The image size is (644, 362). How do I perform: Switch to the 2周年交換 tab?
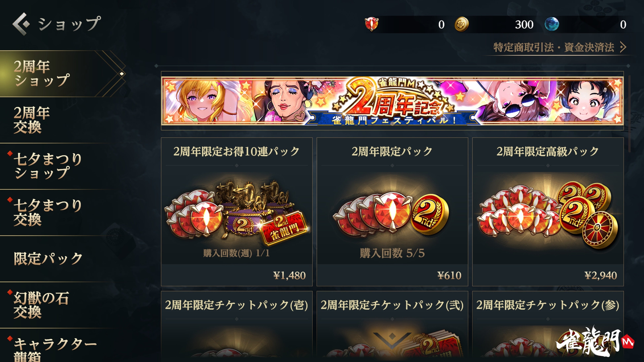[x=62, y=120]
